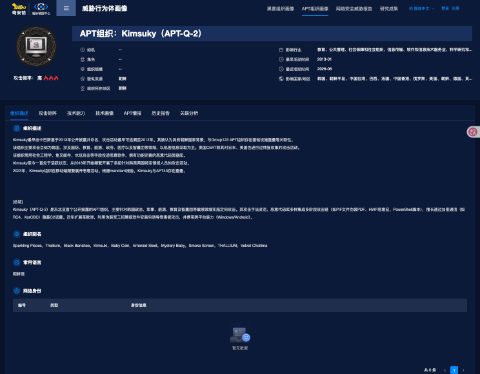Click the threat intelligence center eye logo

(41, 9)
